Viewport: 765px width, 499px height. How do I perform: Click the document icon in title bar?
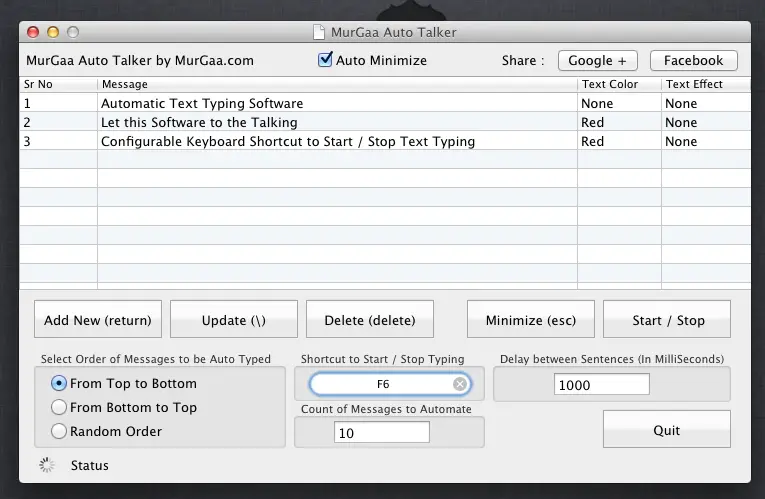click(319, 32)
